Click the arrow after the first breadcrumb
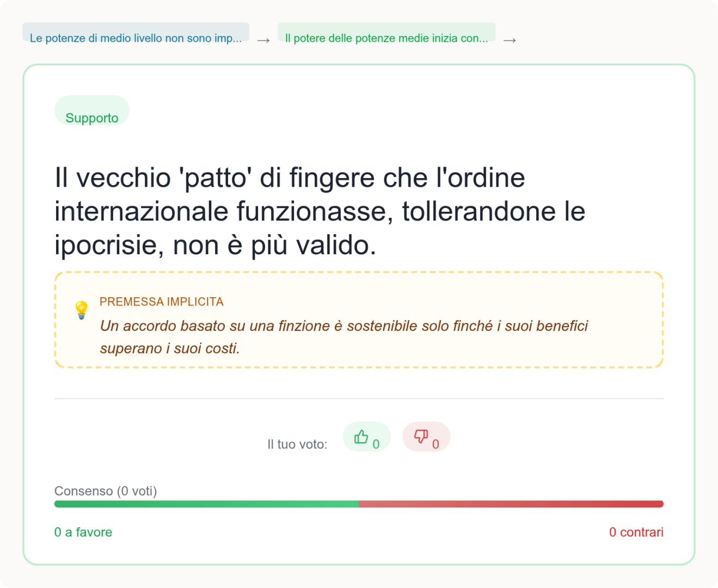718x588 pixels. click(x=263, y=40)
